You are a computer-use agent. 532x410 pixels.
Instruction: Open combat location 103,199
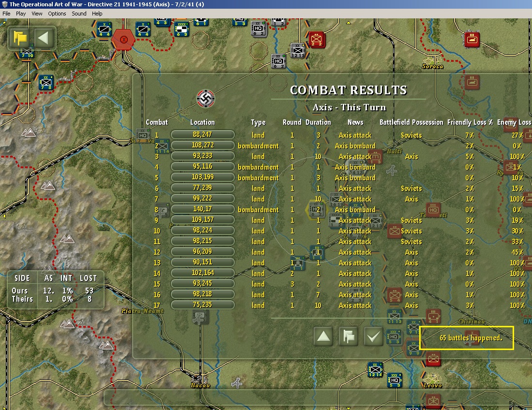pyautogui.click(x=202, y=177)
